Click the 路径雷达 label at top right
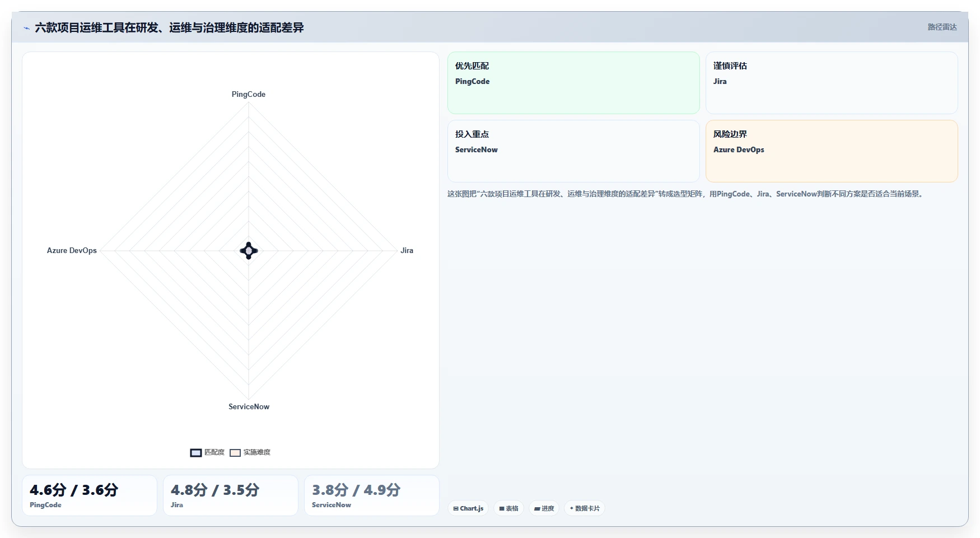Viewport: 980px width, 538px height. (x=942, y=27)
